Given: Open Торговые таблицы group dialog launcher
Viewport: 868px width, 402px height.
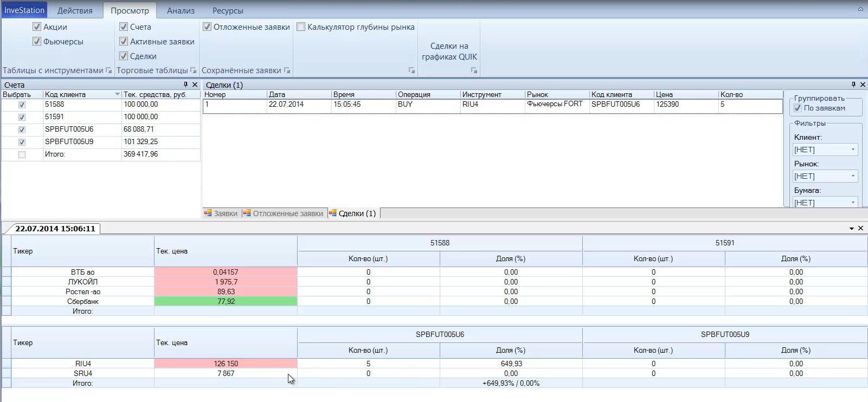Looking at the screenshot, I should (193, 70).
